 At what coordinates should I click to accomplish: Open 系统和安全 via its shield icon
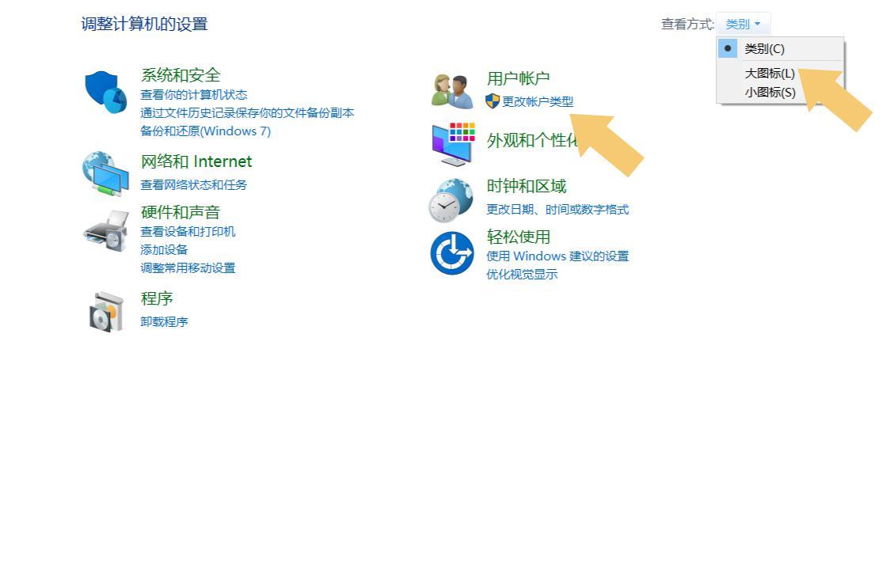coord(105,93)
